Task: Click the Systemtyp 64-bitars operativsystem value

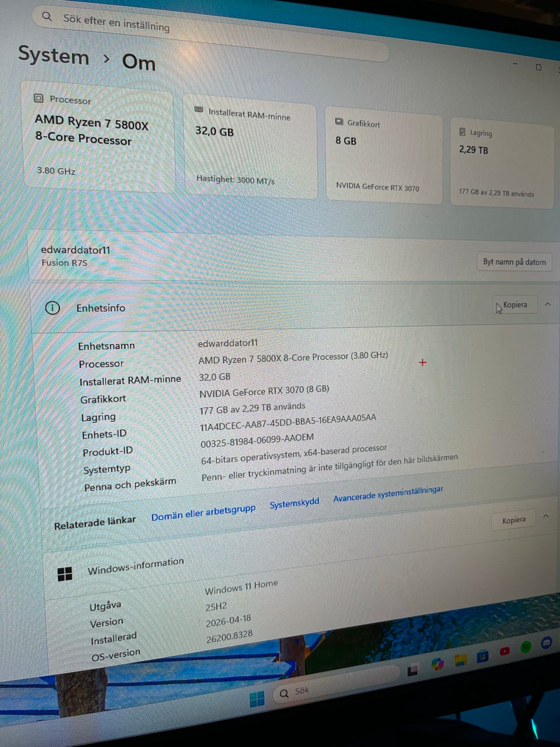Action: coord(294,455)
